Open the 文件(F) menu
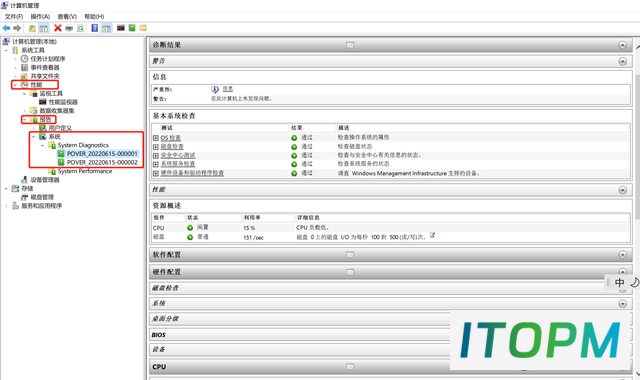The image size is (640, 380). [14, 16]
